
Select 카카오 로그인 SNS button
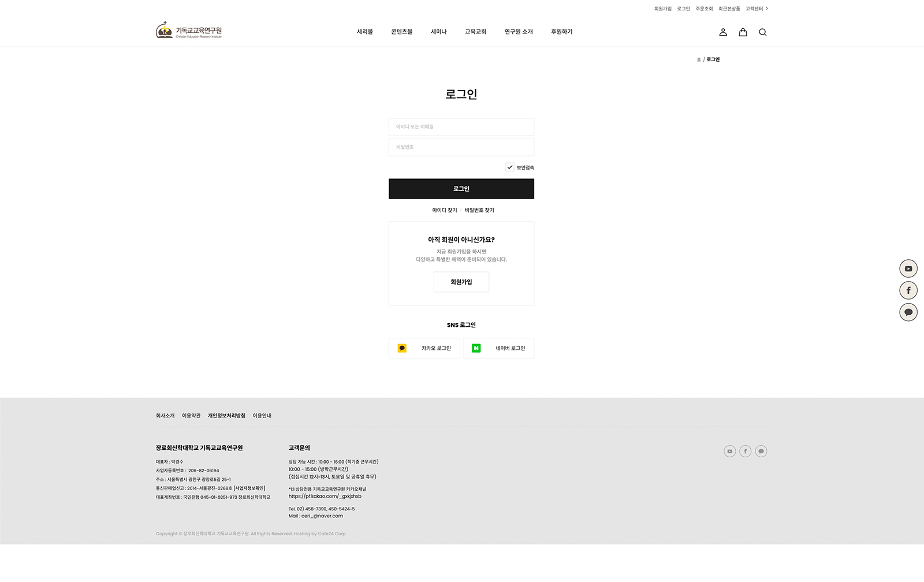tap(424, 348)
